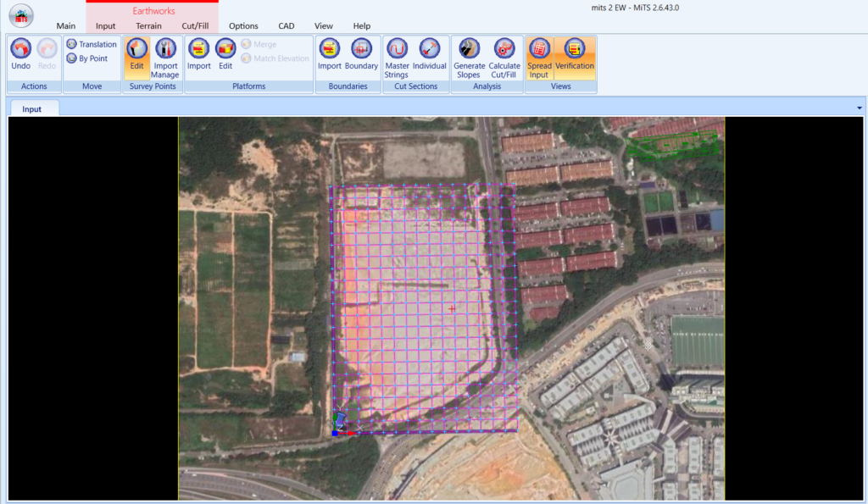This screenshot has width=868, height=504.
Task: Expand the document tab list dropdown arrow
Action: 860,108
